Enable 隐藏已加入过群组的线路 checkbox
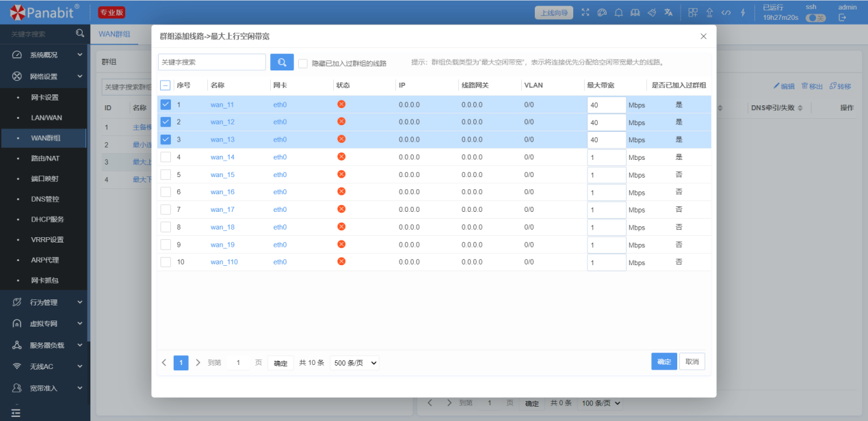Image resolution: width=868 pixels, height=421 pixels. point(303,63)
